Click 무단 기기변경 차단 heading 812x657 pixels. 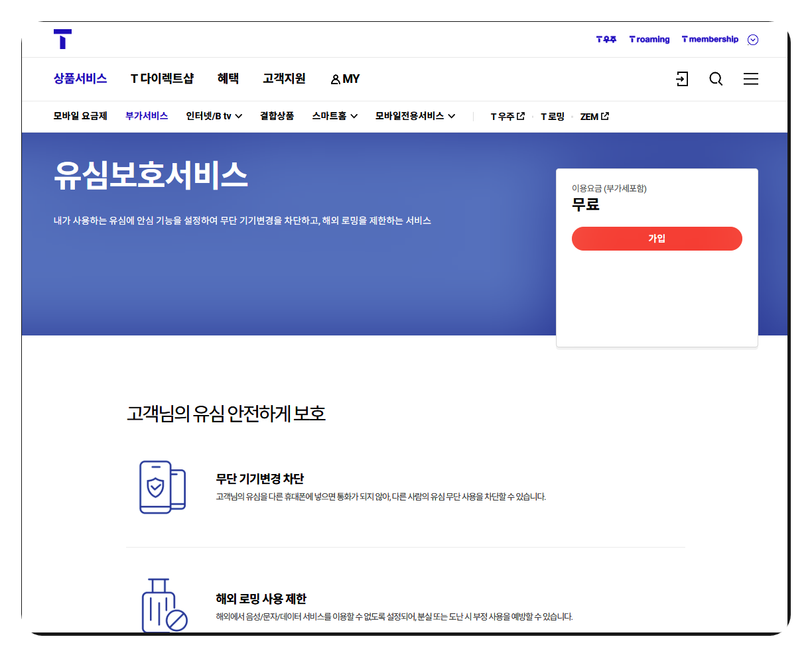(x=260, y=479)
